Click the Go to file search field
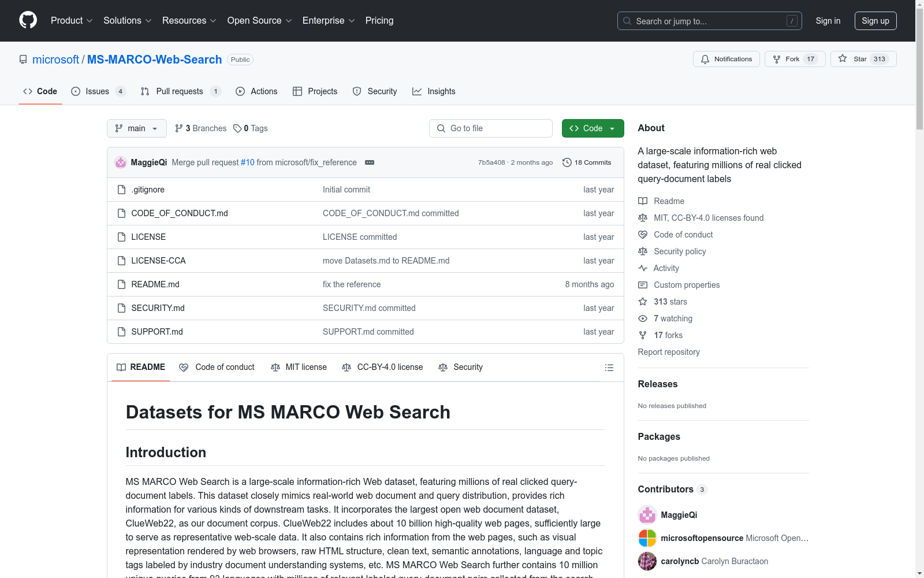 pos(491,128)
